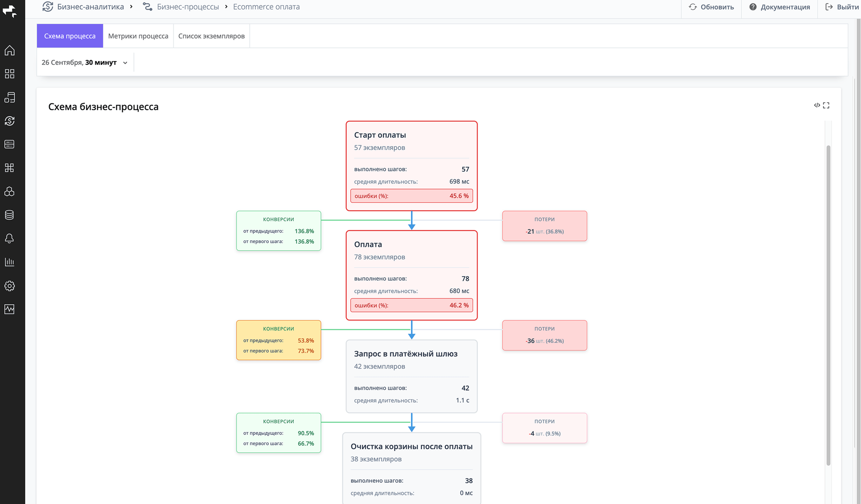
Task: Click losses box showing -36 шт.
Action: click(545, 335)
